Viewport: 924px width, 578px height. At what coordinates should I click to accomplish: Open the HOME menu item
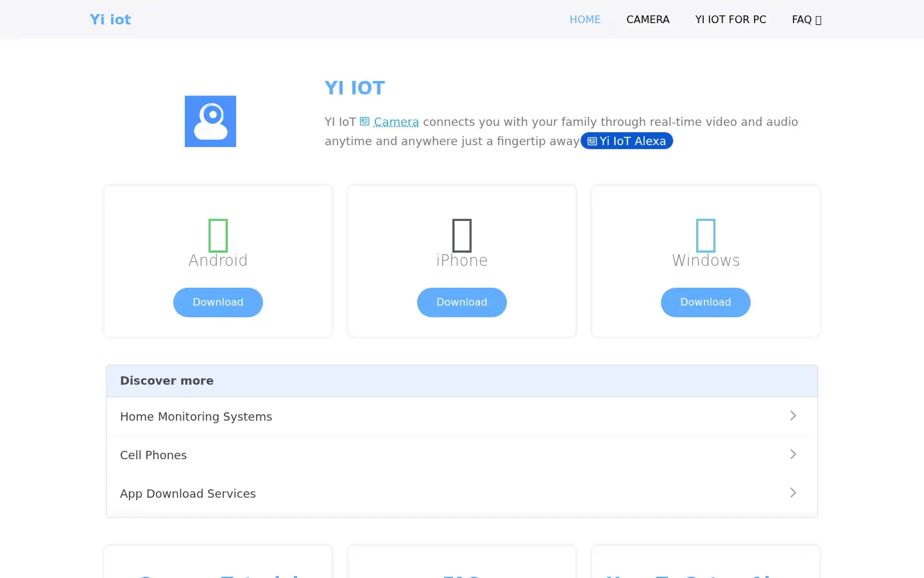pos(585,19)
